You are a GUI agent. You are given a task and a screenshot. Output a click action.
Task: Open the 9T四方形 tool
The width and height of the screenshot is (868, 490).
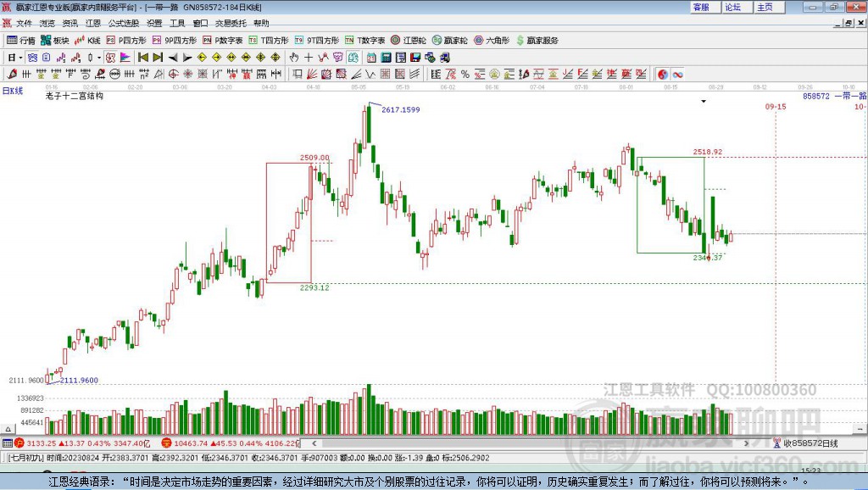[317, 41]
